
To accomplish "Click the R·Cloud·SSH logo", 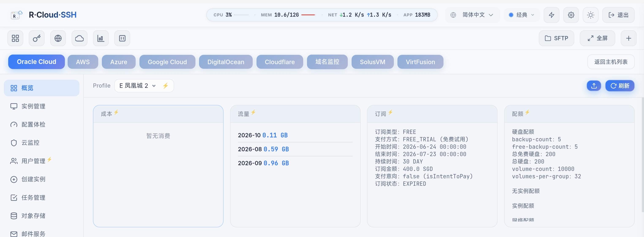I will tap(44, 15).
